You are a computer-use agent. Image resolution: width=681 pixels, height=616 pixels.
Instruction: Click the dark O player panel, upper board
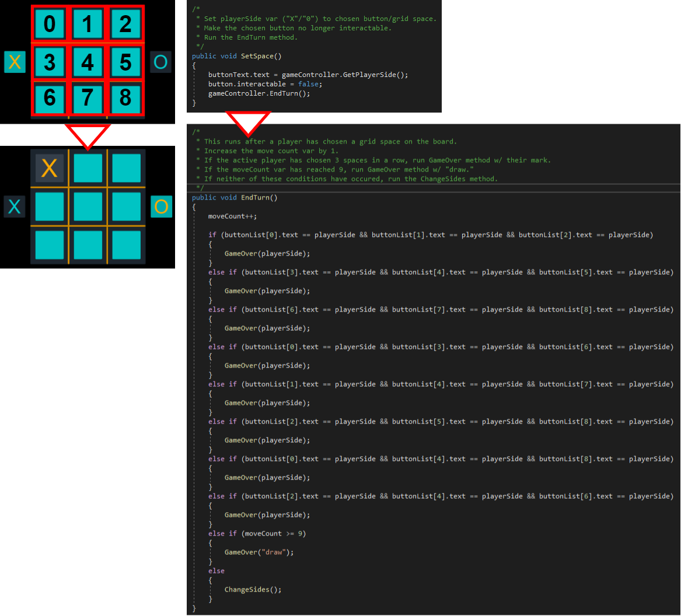click(160, 62)
